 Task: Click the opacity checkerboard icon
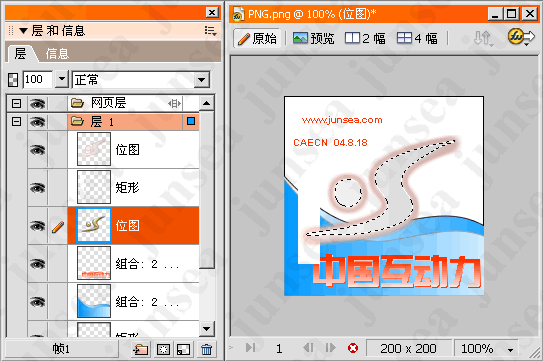[13, 80]
